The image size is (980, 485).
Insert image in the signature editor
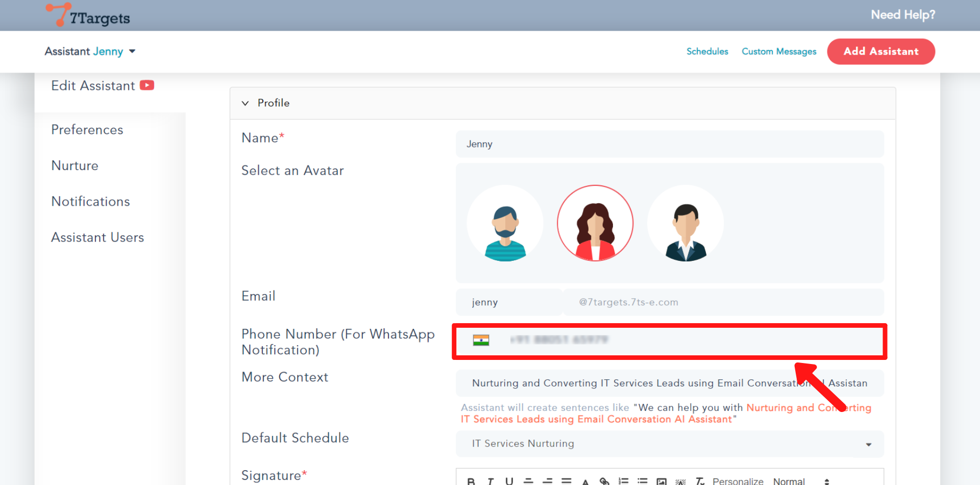[661, 481]
